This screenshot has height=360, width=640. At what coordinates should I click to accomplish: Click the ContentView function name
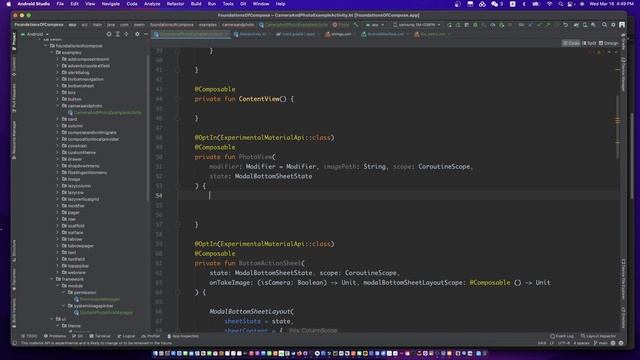click(260, 99)
